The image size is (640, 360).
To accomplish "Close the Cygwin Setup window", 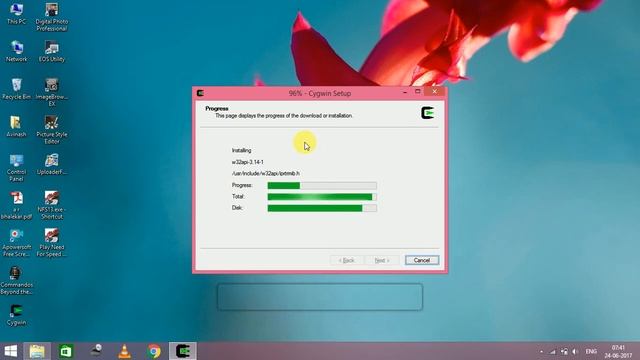I will pos(434,91).
